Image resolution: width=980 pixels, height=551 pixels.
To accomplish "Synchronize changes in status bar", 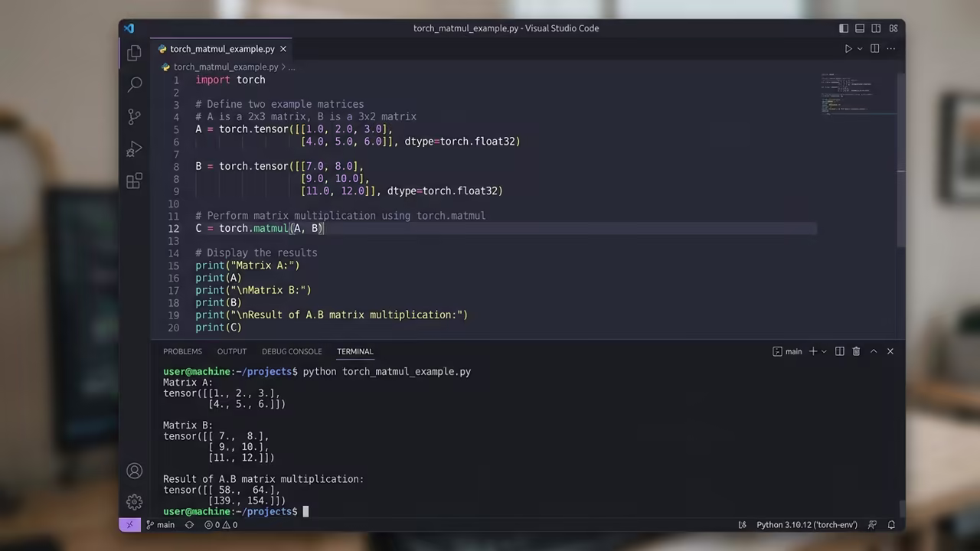I will [x=189, y=525].
